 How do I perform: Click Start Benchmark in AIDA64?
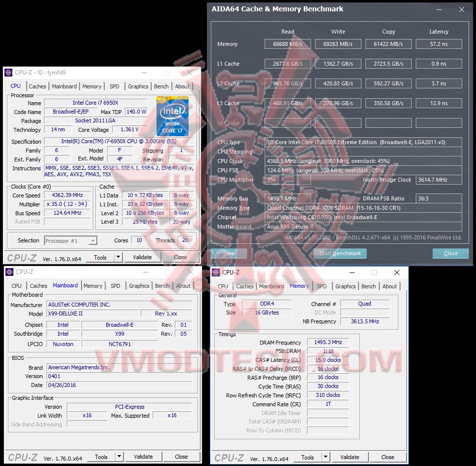[x=340, y=254]
